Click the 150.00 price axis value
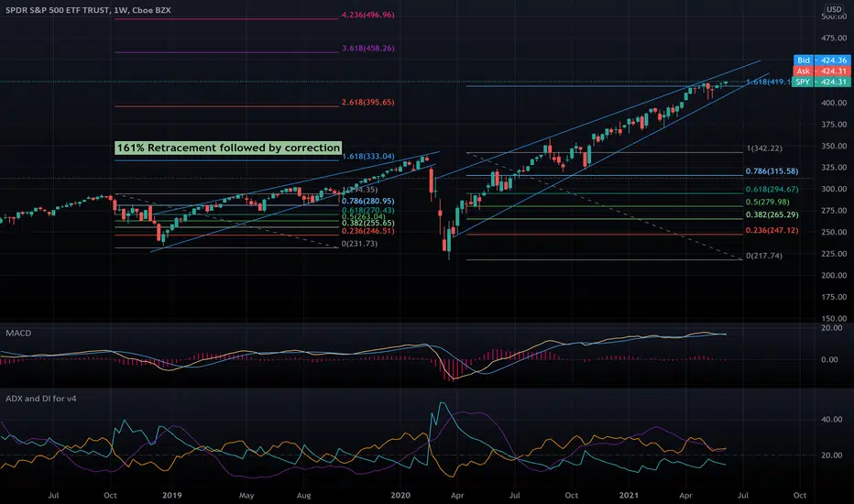The image size is (854, 504). pos(834,318)
